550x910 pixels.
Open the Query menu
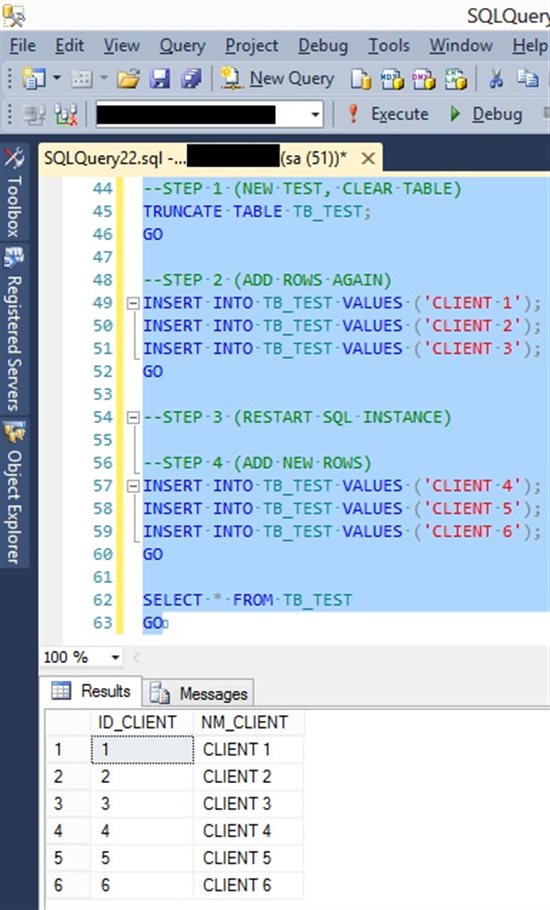click(x=182, y=46)
